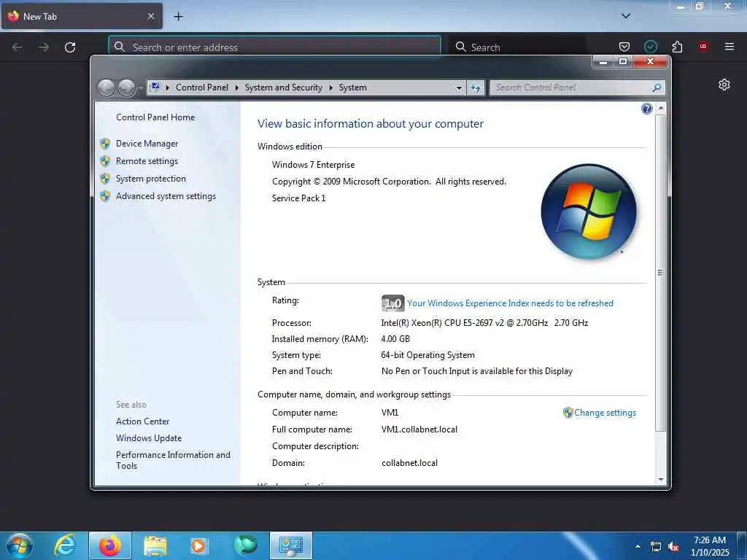
Task: Open the Windows Start menu orb
Action: point(20,545)
